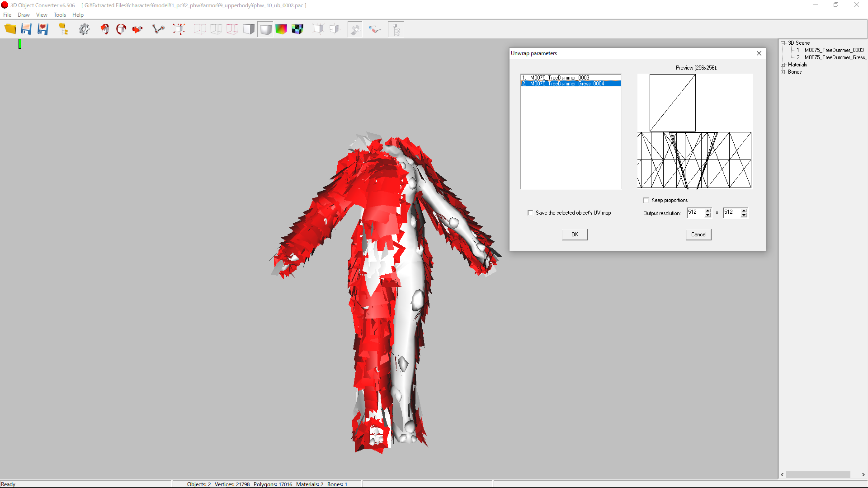Enable Keep proportions checkbox
This screenshot has height=488, width=868.
click(x=646, y=200)
